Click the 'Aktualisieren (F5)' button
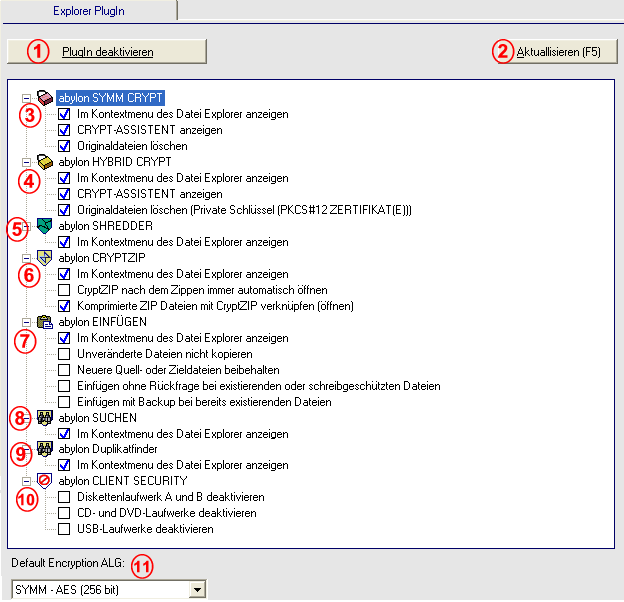The height and width of the screenshot is (602, 624). 556,51
